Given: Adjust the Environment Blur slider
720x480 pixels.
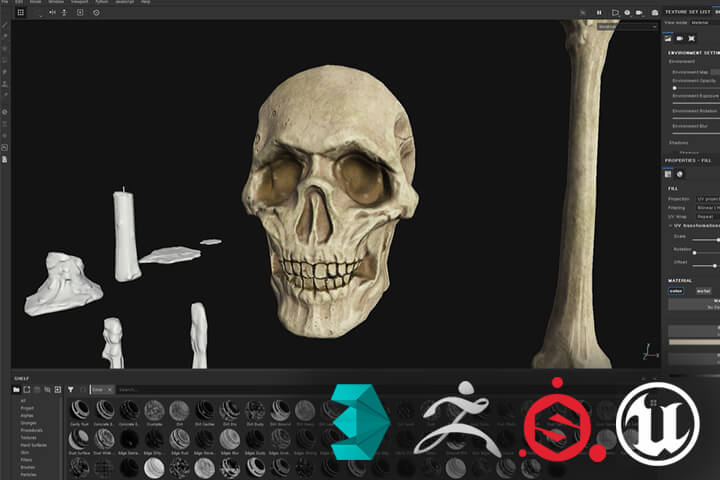Looking at the screenshot, I should click(696, 133).
